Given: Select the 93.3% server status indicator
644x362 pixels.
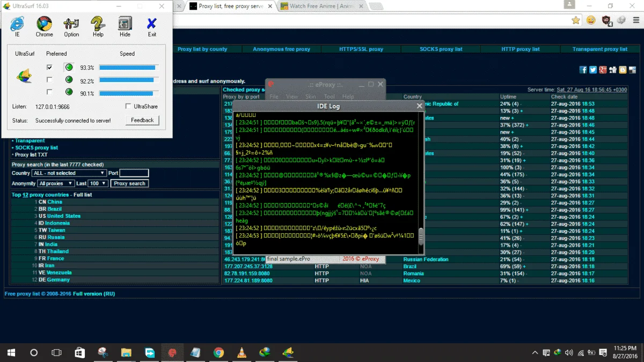Looking at the screenshot, I should point(69,68).
